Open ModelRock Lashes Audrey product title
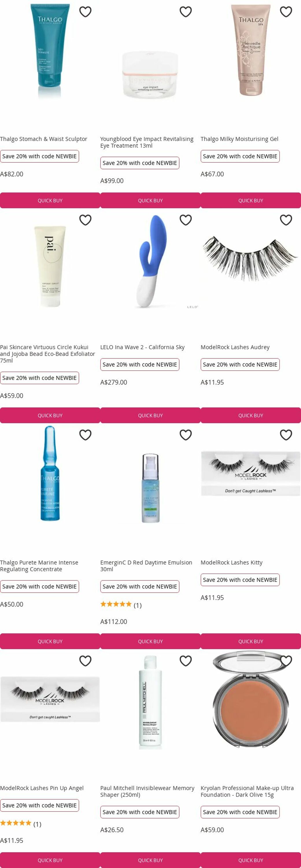 pos(235,347)
